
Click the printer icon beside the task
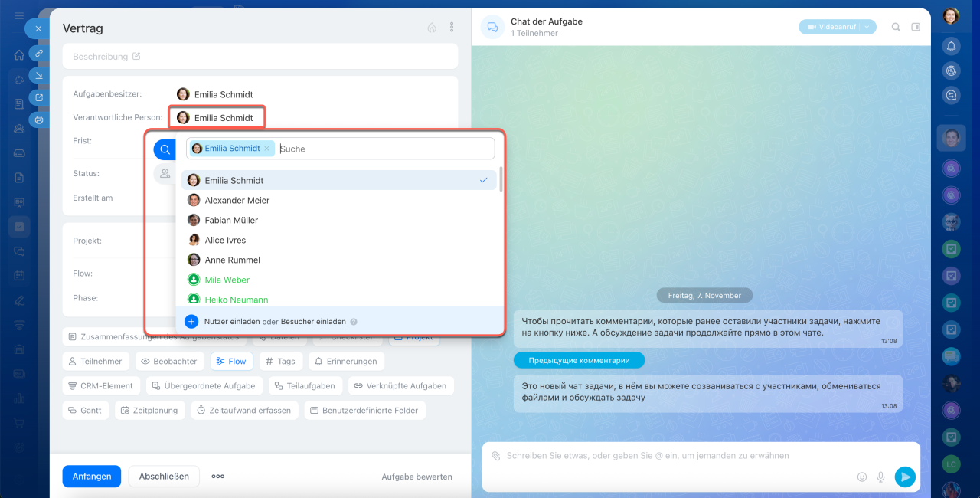[x=38, y=120]
